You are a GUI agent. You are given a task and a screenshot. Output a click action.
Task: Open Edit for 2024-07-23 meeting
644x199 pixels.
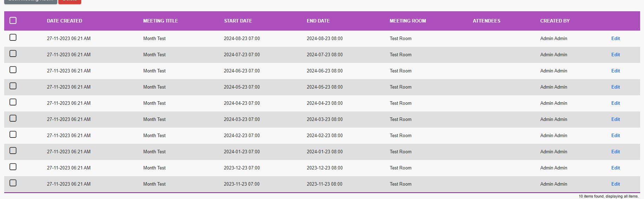pyautogui.click(x=616, y=54)
